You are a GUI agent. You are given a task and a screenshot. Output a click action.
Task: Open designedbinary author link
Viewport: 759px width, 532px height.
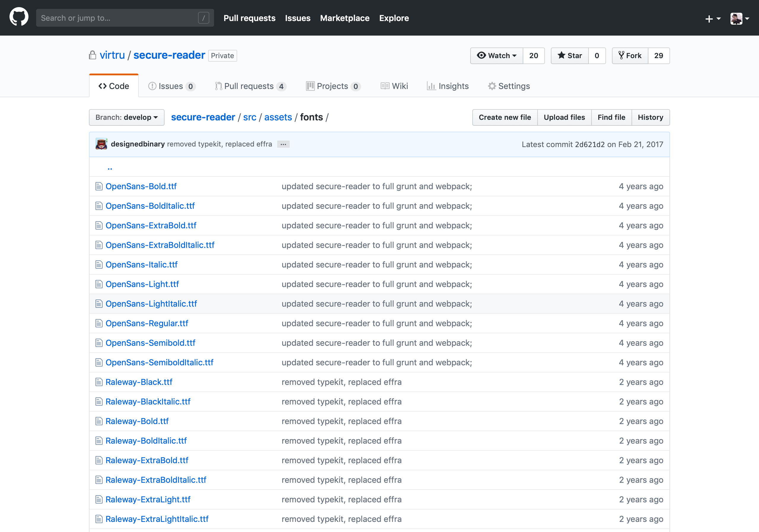pos(138,144)
